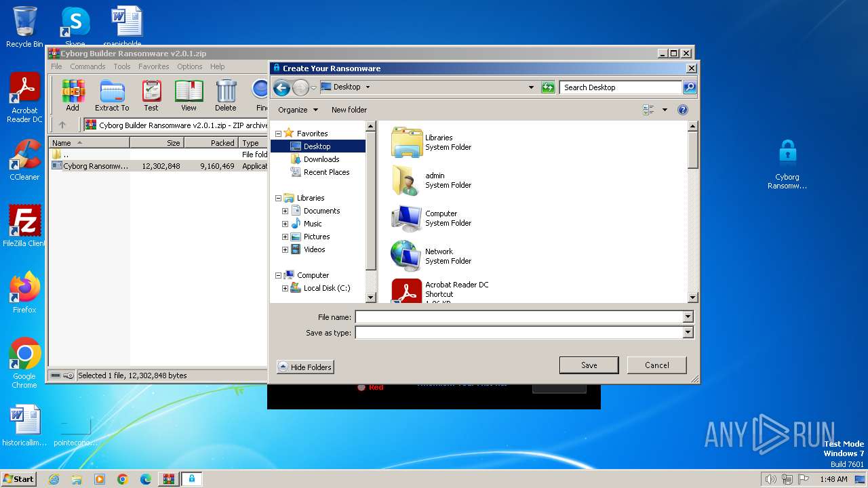Select the Libraries system folder icon
The height and width of the screenshot is (488, 868).
coord(407,142)
